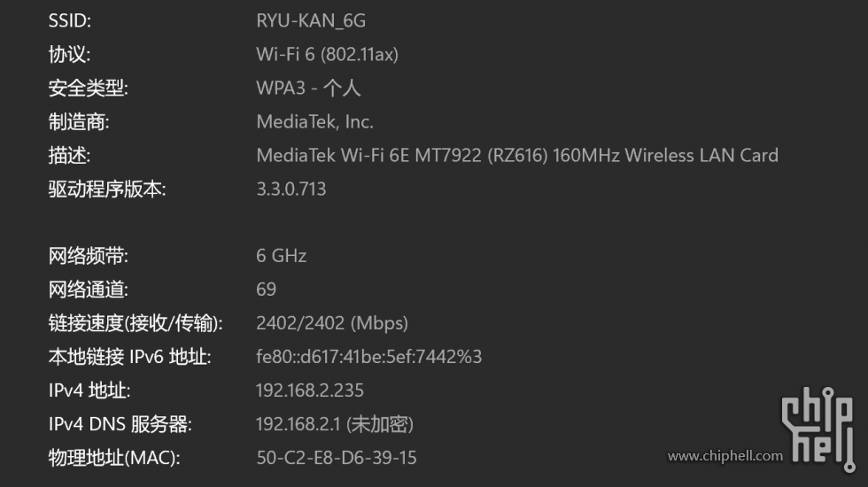
Task: Select network channel value 69
Action: [267, 290]
